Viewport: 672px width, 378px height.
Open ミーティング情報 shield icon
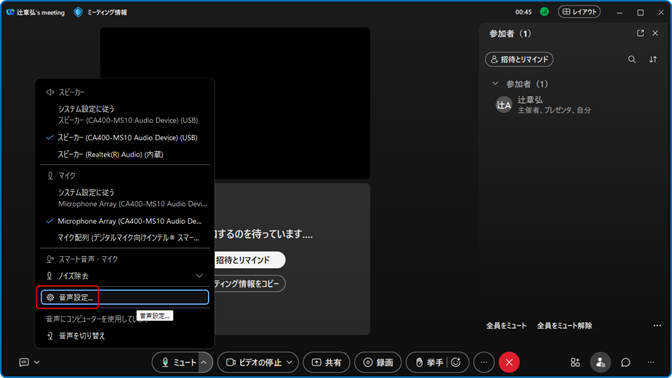click(x=78, y=12)
